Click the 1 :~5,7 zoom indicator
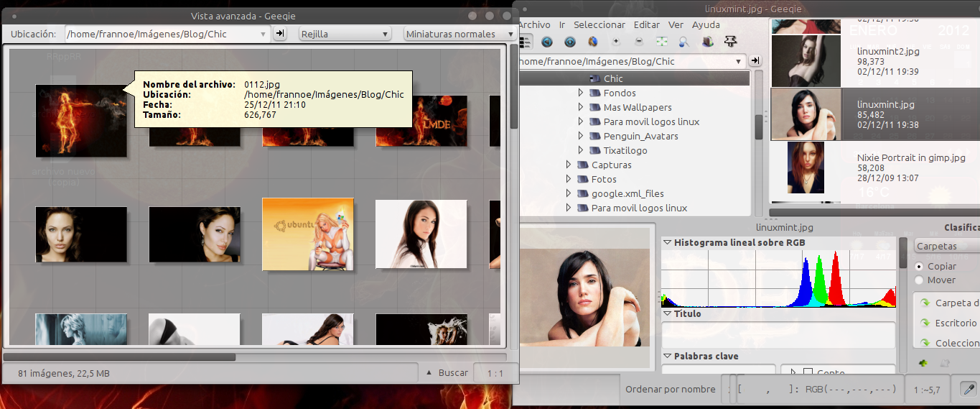 pyautogui.click(x=928, y=389)
